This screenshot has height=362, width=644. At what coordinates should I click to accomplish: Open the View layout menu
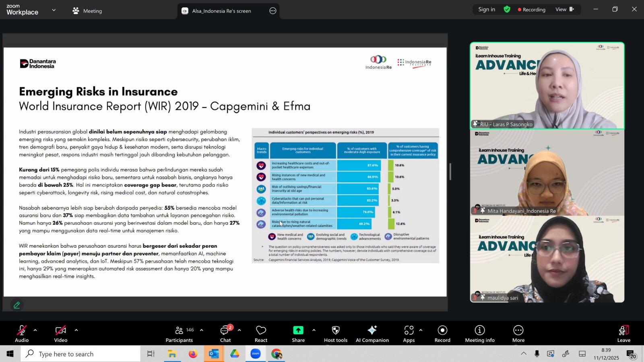click(x=564, y=9)
